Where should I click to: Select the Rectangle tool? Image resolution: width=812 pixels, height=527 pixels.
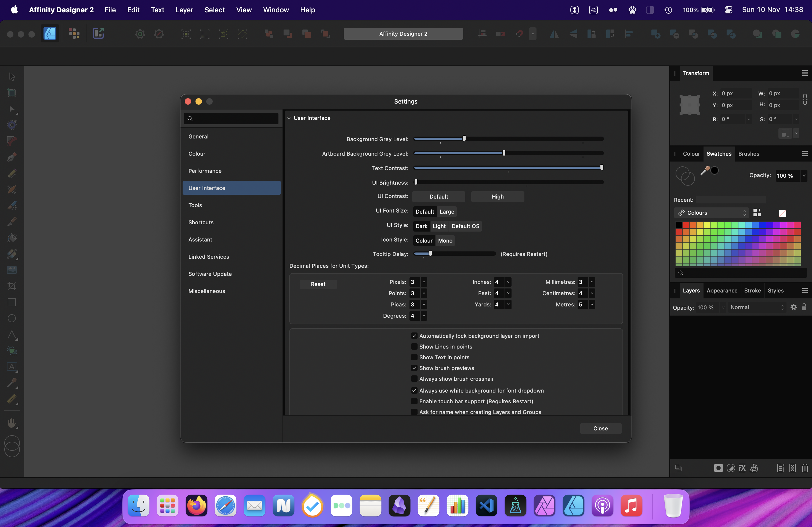[x=12, y=302]
